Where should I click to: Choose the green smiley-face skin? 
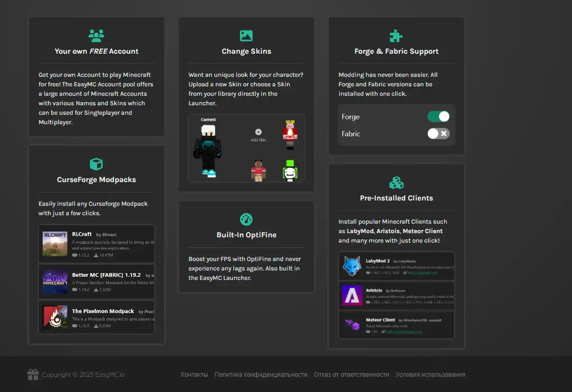click(x=290, y=170)
